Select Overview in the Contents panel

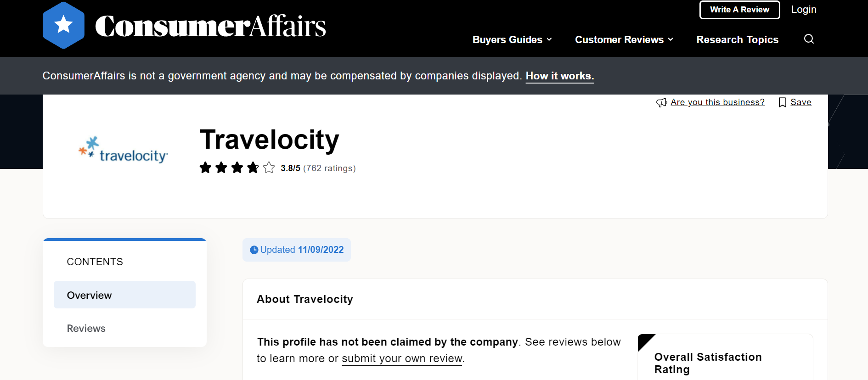pyautogui.click(x=124, y=295)
